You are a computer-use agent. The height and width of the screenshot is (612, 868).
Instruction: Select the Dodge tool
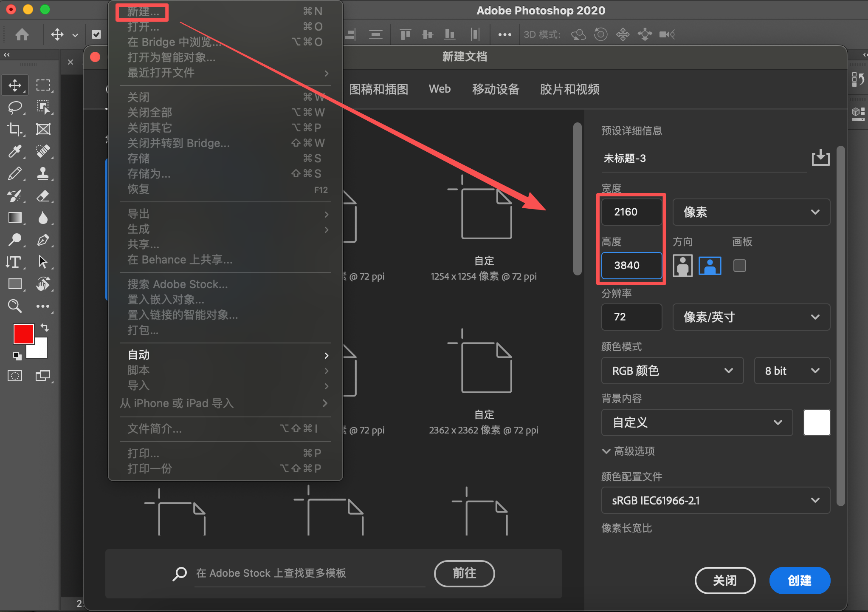coord(15,240)
